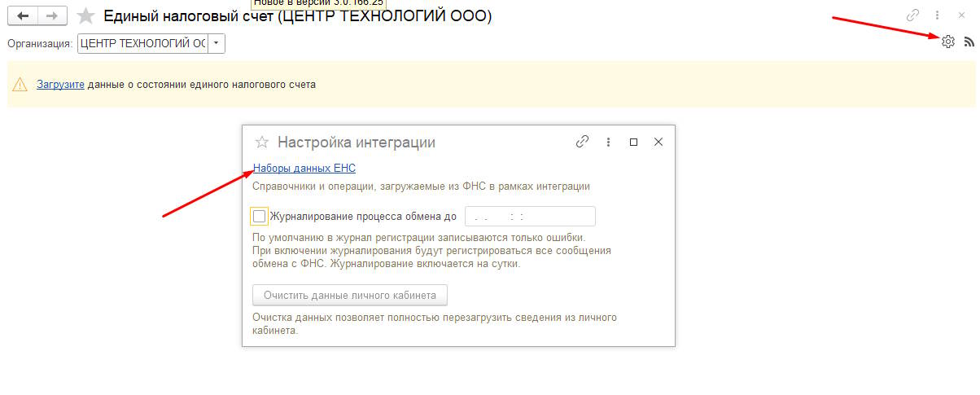This screenshot has width=980, height=395.
Task: Follow the Загрузите link in warning banner
Action: point(60,84)
